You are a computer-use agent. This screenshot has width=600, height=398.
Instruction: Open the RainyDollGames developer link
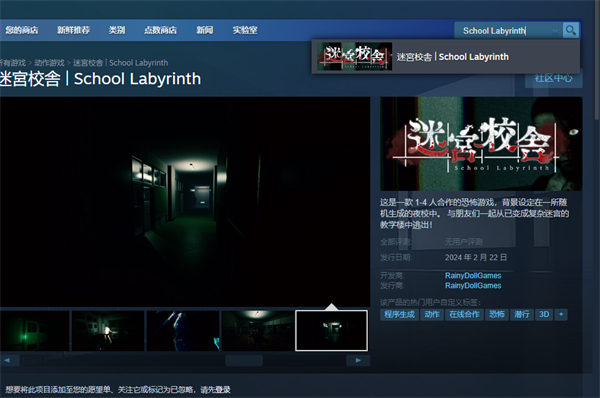(x=473, y=276)
